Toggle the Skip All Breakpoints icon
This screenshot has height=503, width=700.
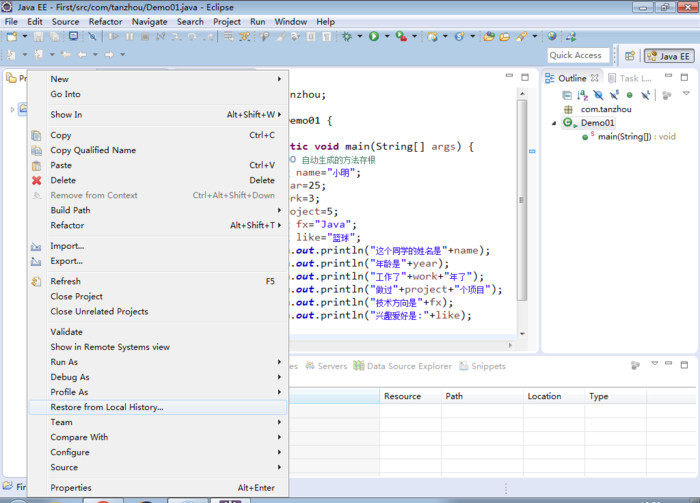(x=92, y=37)
